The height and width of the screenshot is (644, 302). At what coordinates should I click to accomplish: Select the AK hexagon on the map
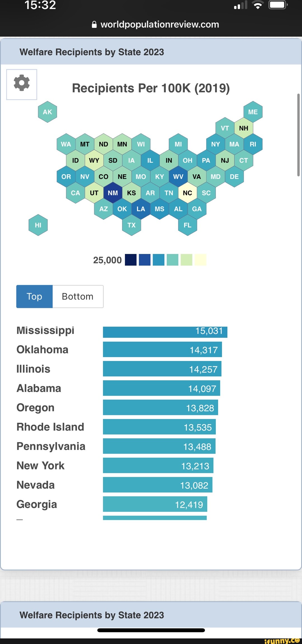pyautogui.click(x=47, y=111)
